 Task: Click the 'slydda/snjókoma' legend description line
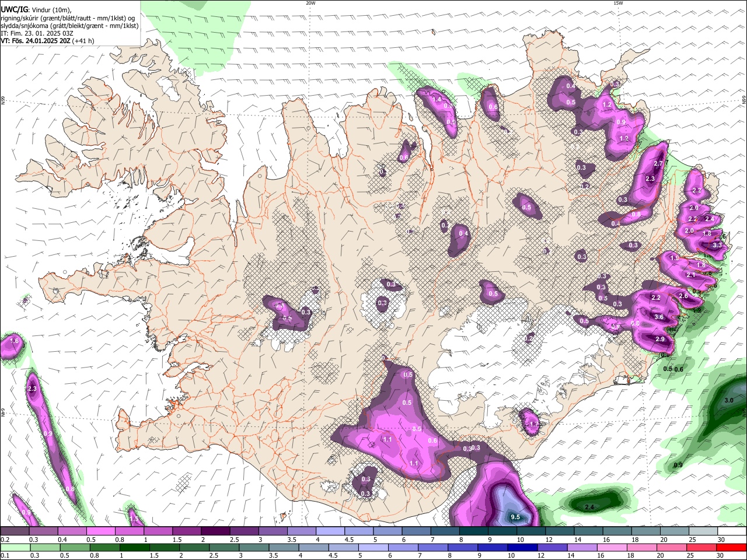click(x=69, y=26)
